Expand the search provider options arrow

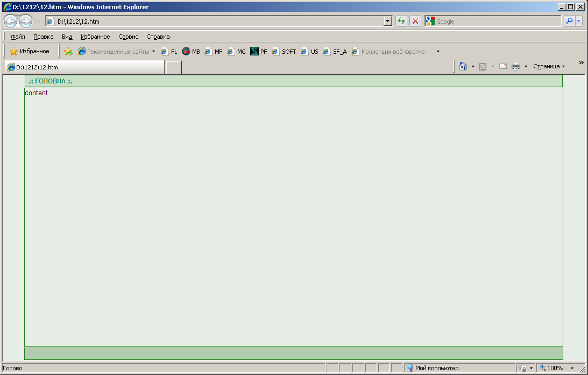[579, 21]
